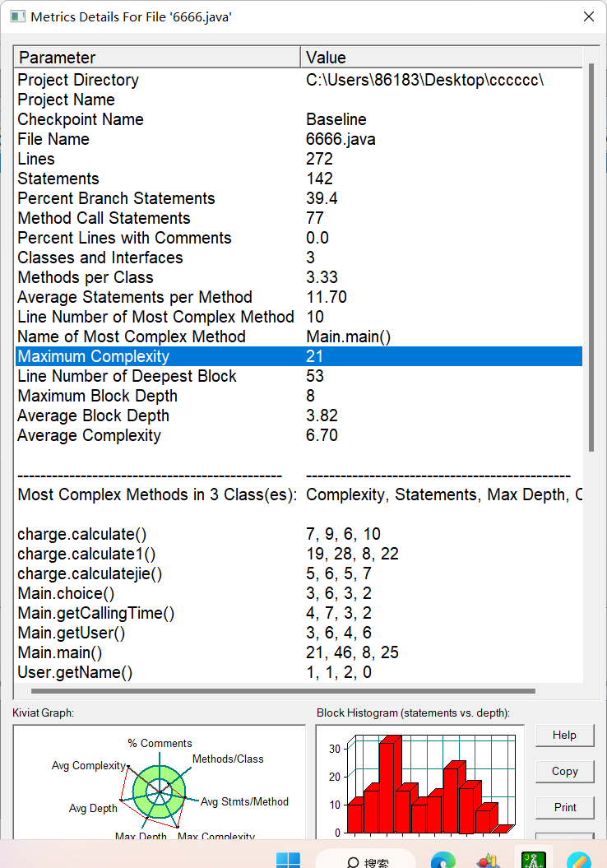Click the Print button
Image resolution: width=607 pixels, height=868 pixels.
click(x=564, y=807)
